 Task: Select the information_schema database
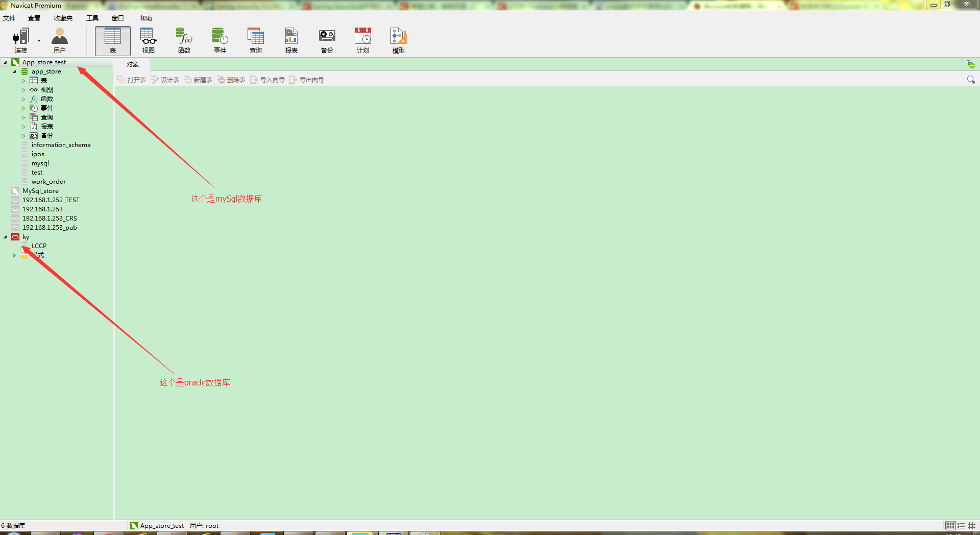click(61, 145)
